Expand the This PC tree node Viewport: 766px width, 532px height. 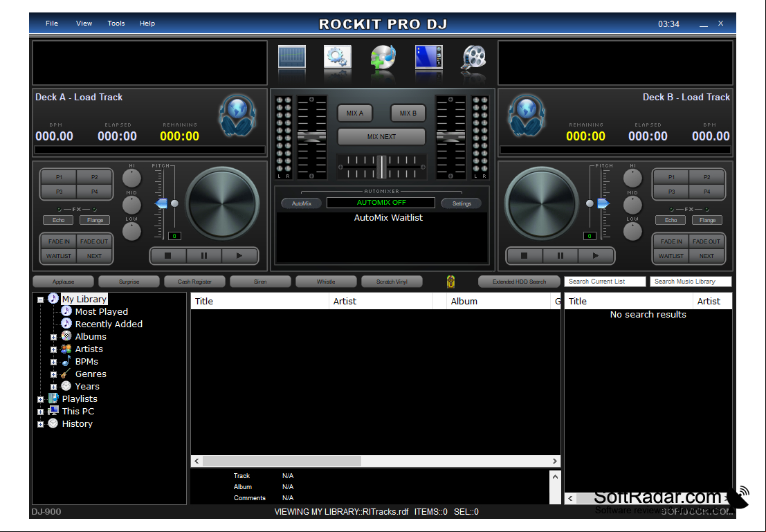[41, 412]
